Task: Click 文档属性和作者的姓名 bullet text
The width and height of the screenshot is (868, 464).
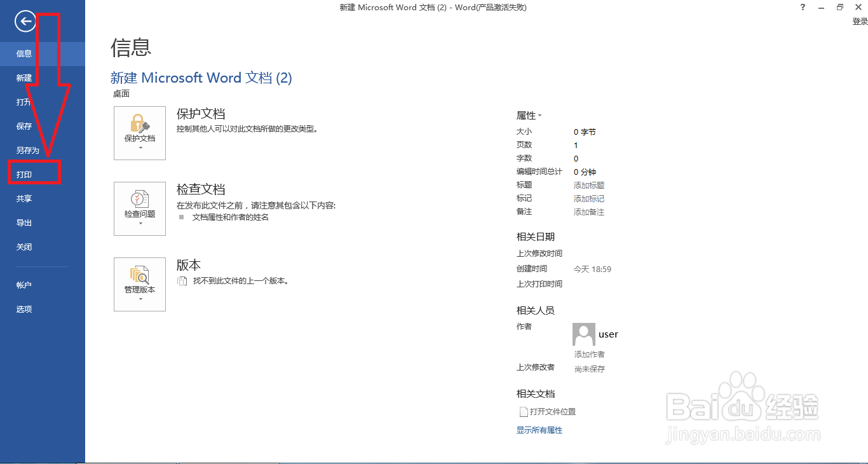Action: click(x=231, y=217)
